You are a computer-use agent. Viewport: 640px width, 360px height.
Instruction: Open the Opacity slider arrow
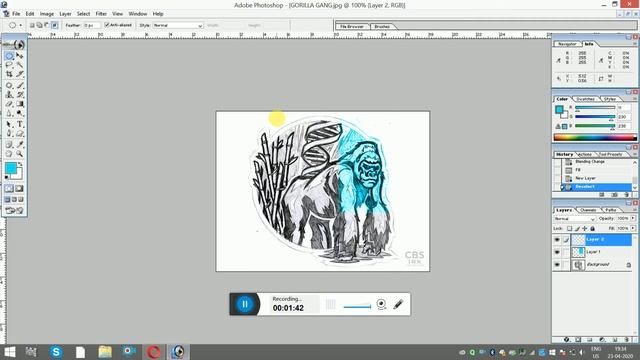pos(633,218)
